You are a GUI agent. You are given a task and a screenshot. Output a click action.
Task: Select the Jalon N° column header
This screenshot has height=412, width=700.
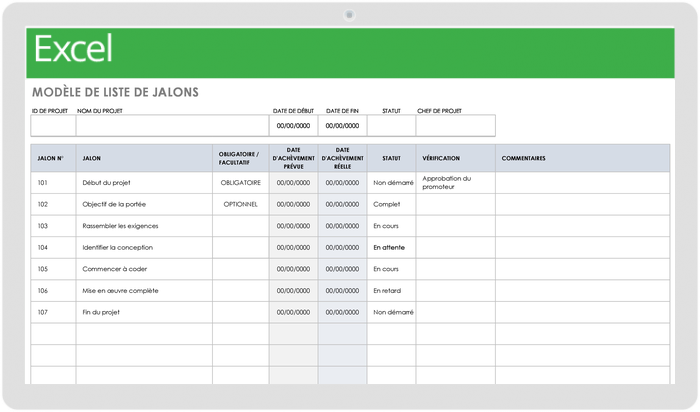coord(53,158)
